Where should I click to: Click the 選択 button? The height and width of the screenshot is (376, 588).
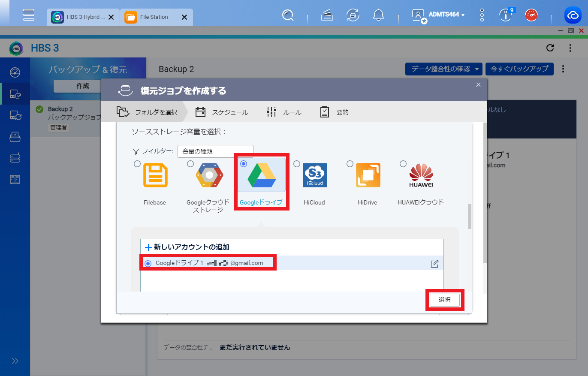445,300
